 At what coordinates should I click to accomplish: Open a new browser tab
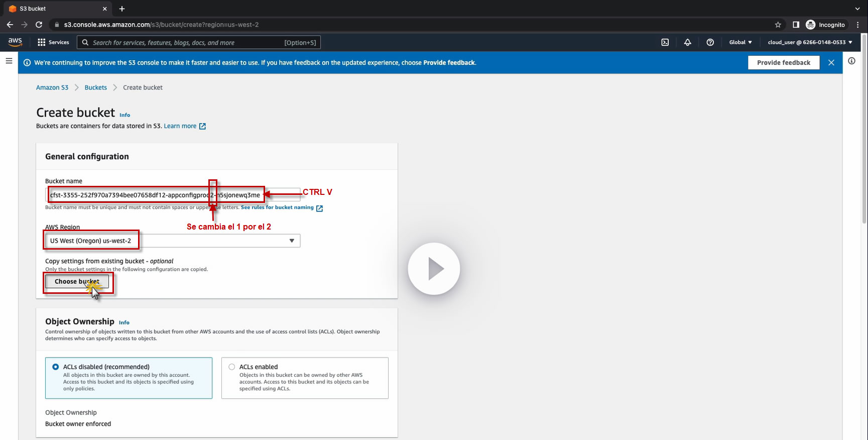tap(122, 9)
